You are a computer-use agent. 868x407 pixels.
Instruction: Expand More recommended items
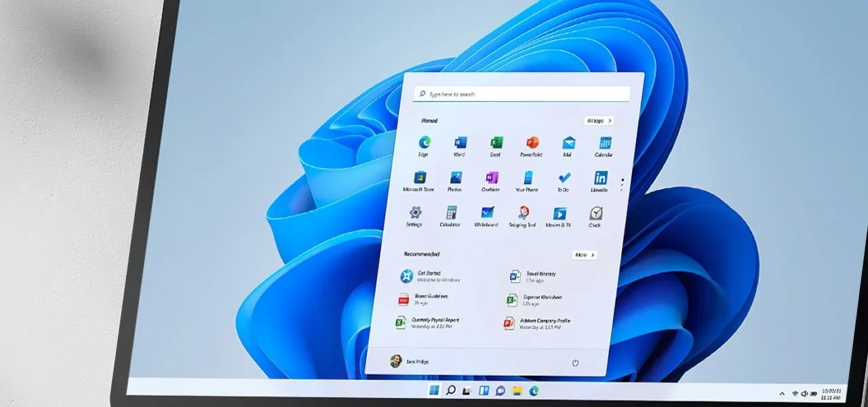pos(584,254)
